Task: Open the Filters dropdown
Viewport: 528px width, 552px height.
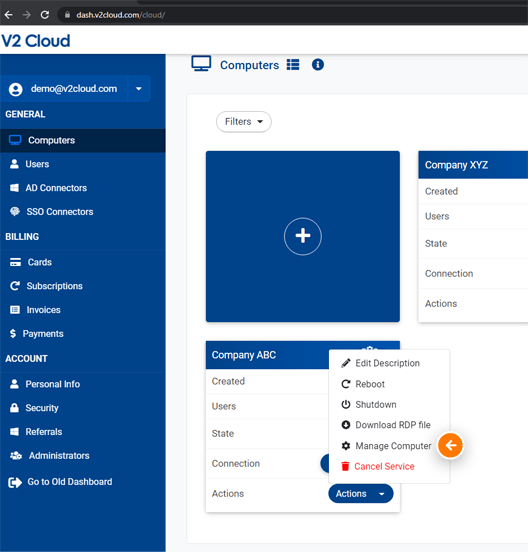Action: point(244,122)
